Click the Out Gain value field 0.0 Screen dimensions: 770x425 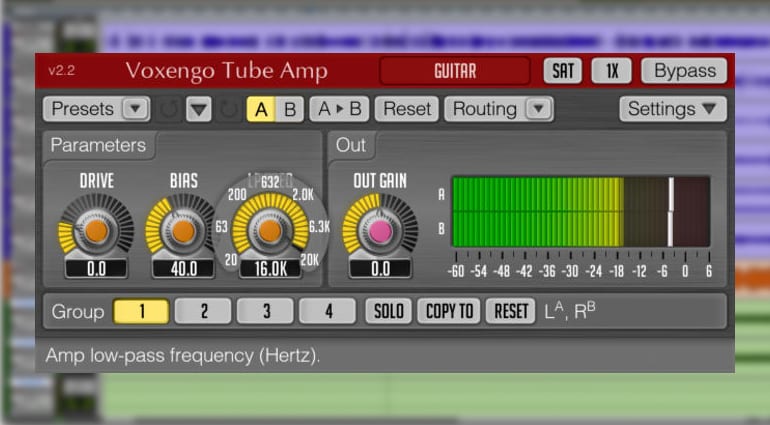[x=381, y=269]
